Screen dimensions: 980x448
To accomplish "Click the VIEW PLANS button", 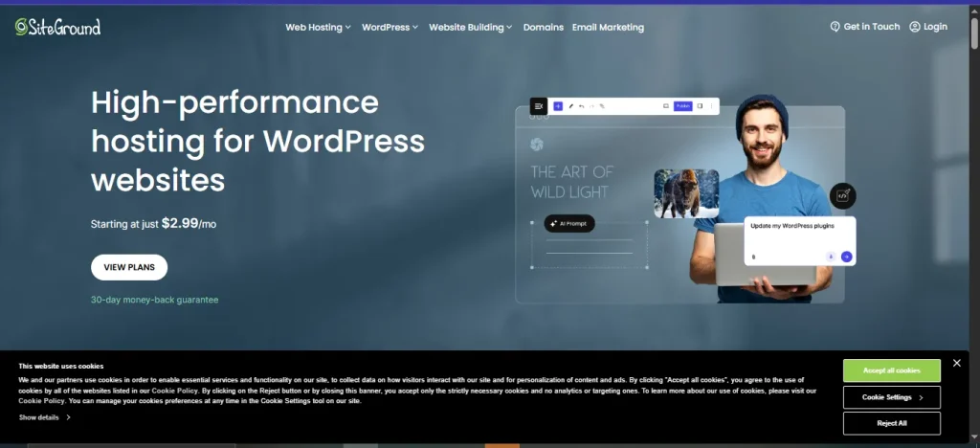I will [x=129, y=267].
